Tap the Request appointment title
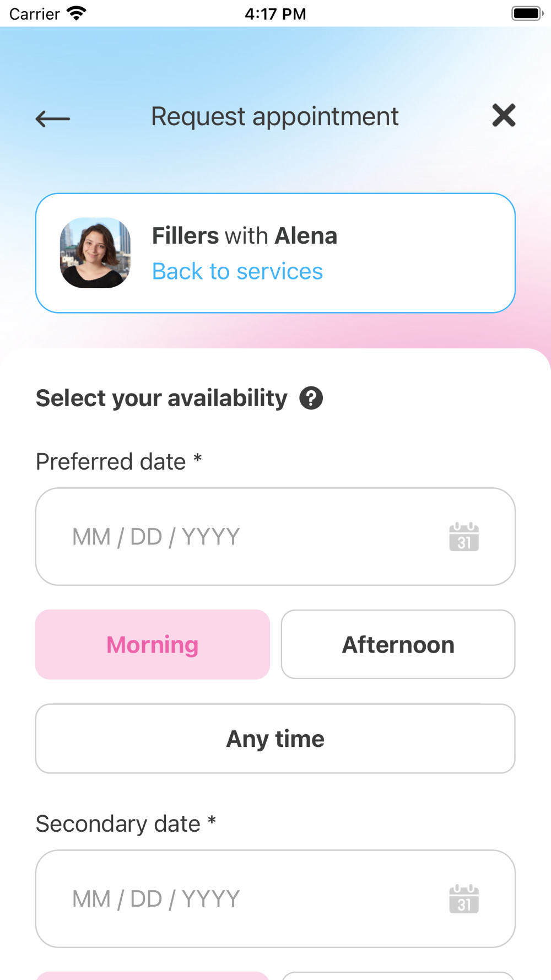Image resolution: width=551 pixels, height=980 pixels. point(275,116)
